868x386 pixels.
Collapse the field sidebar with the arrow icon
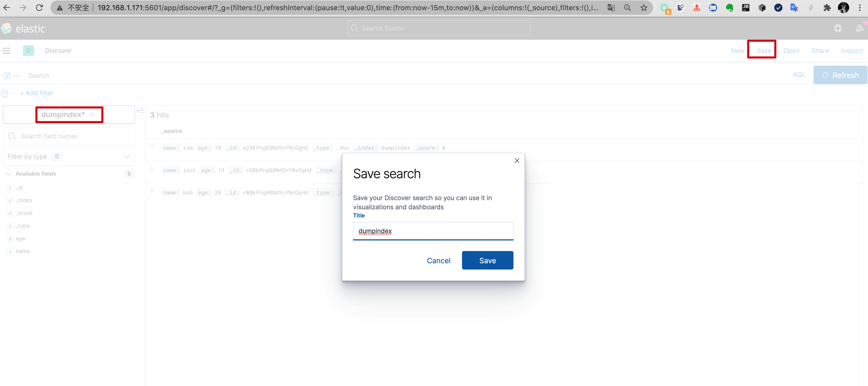tap(141, 111)
